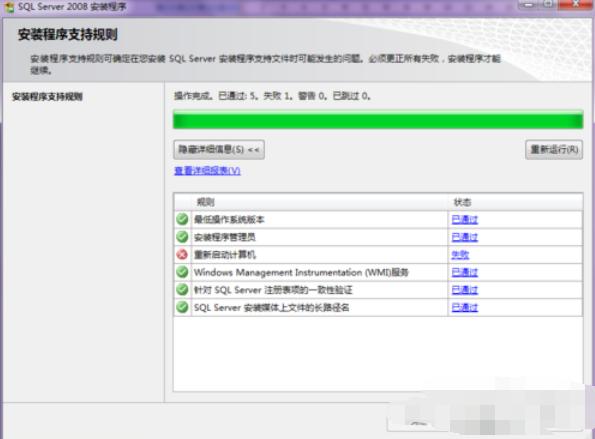Re-run the rule check via 重新运行(R)

coord(554,149)
